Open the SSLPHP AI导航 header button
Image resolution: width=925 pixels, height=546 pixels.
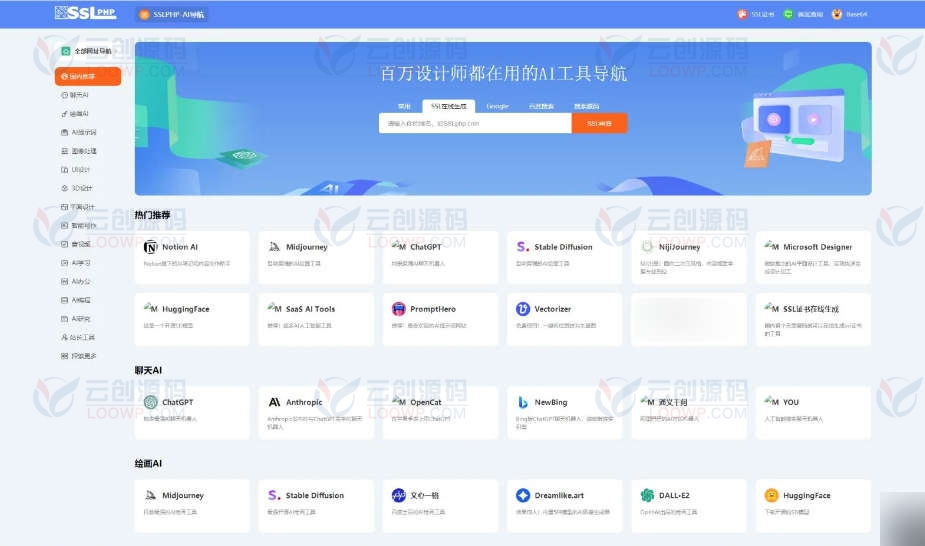(172, 14)
